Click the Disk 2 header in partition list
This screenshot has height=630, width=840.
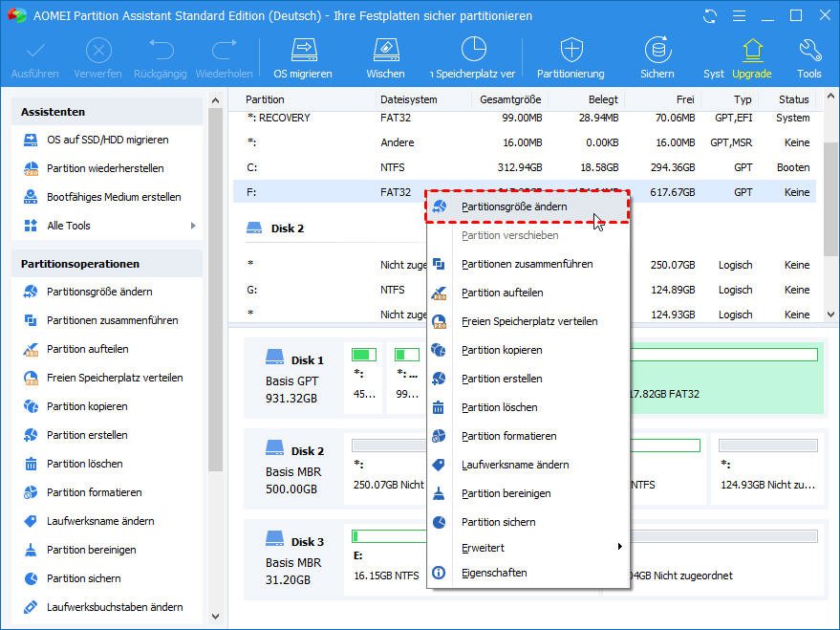tap(275, 228)
